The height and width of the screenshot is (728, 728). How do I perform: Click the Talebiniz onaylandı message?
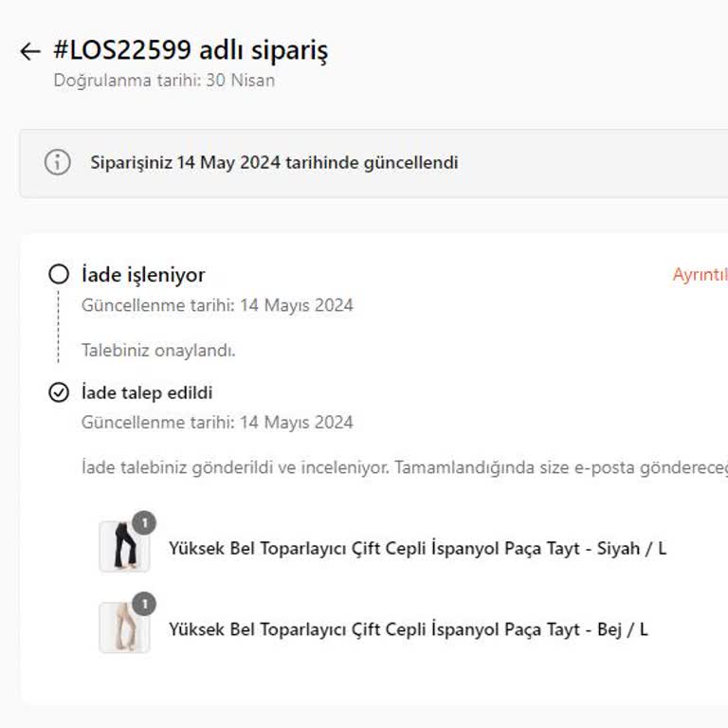pos(158,350)
